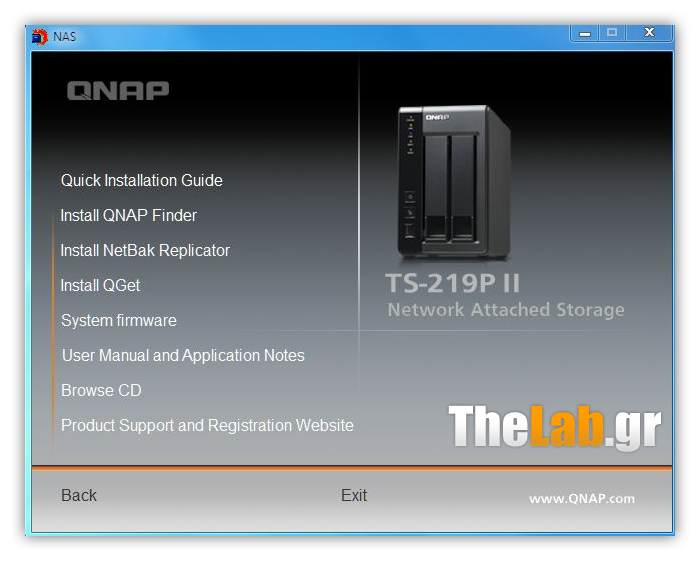Image resolution: width=700 pixels, height=561 pixels.
Task: Click Install QGet option
Action: click(x=100, y=286)
